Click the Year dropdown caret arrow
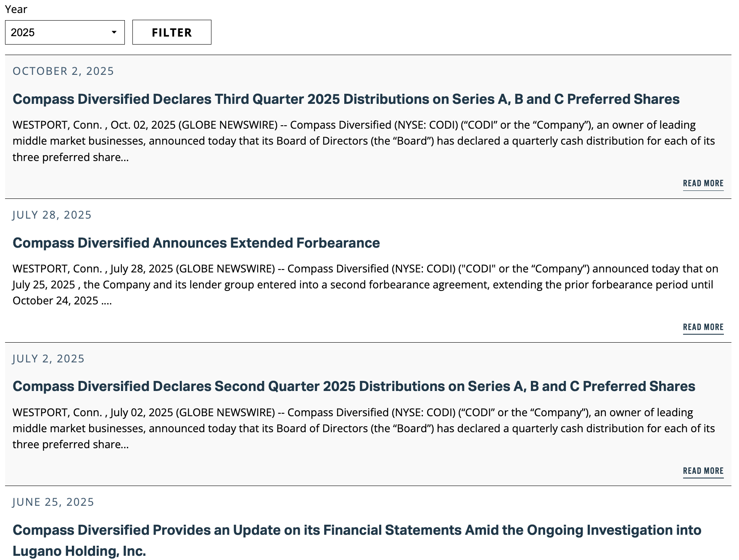Image resolution: width=739 pixels, height=560 pixels. [114, 32]
